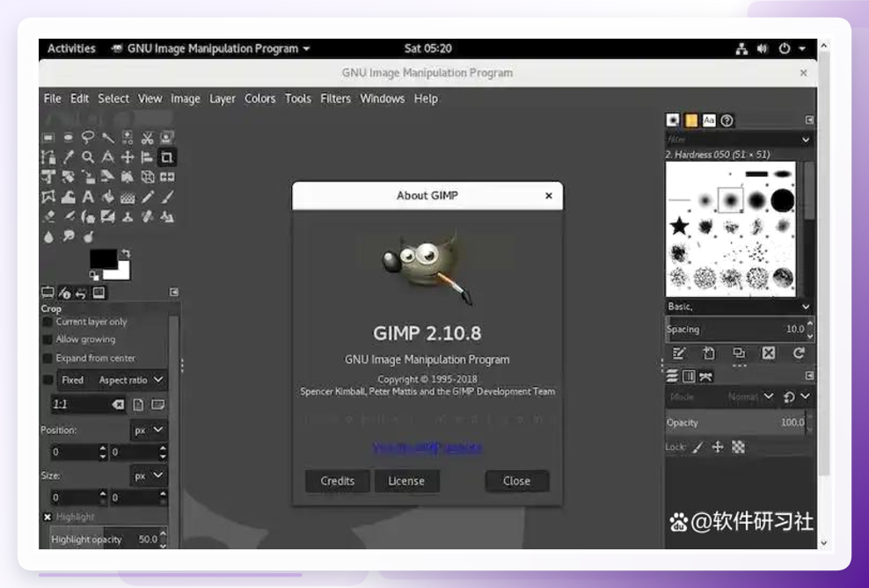Open the Windows menu
This screenshot has height=588, width=869.
[x=383, y=98]
